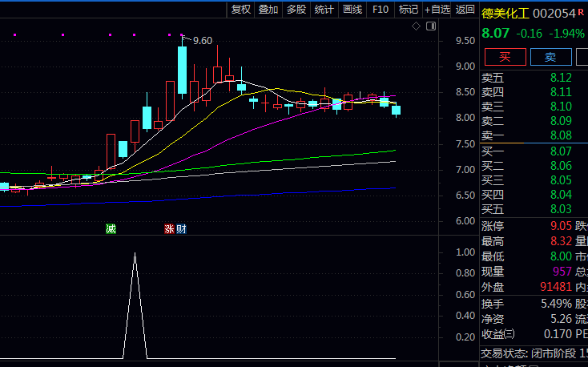Click the green 减 event marker
This screenshot has height=367, width=588.
tap(111, 229)
